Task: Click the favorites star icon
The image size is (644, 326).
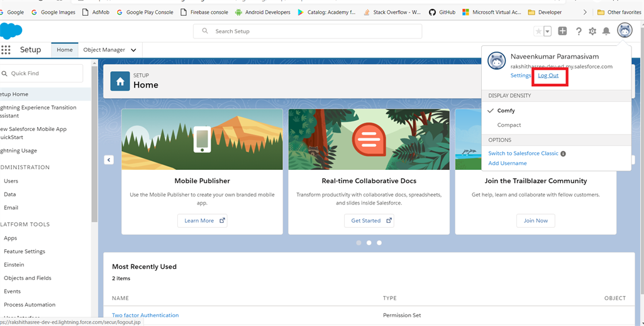Action: click(538, 31)
